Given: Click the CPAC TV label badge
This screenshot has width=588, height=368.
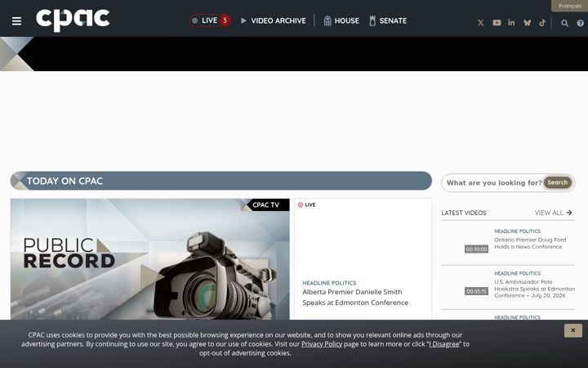Looking at the screenshot, I should click(x=265, y=204).
